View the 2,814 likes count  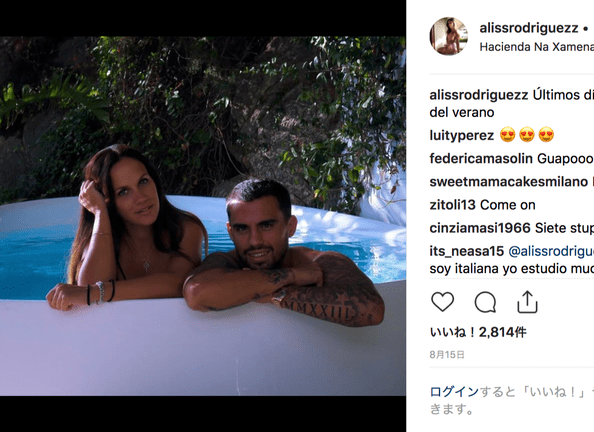click(478, 332)
